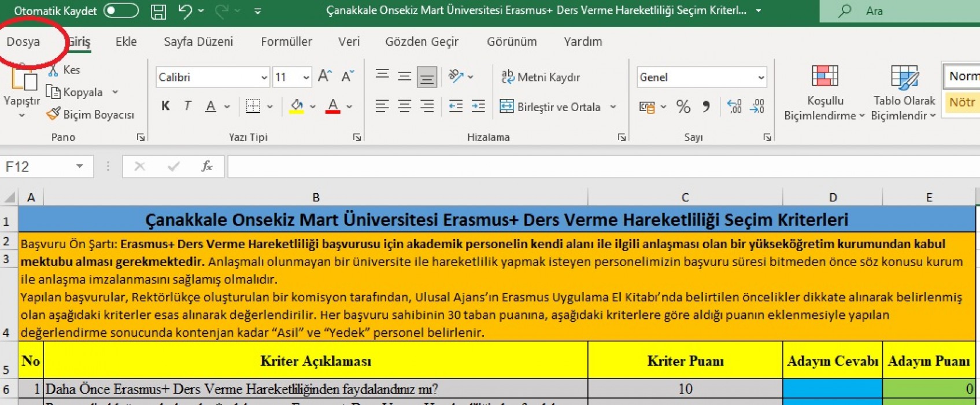Open the Hizalama dialog launcher

point(622,137)
